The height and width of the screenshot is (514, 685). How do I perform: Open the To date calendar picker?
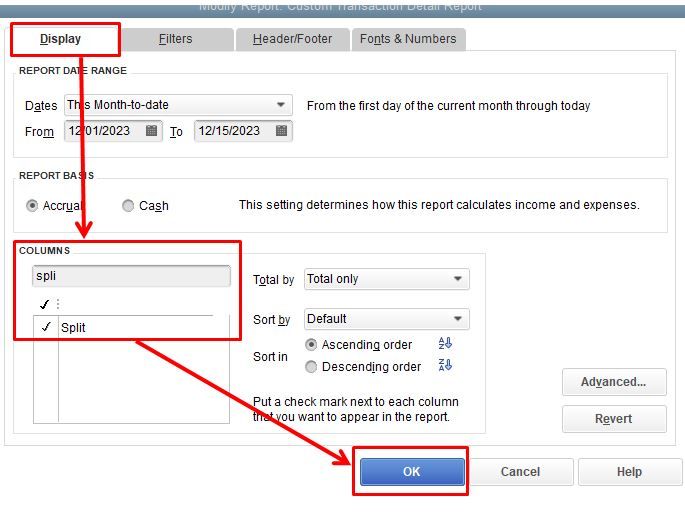click(281, 131)
